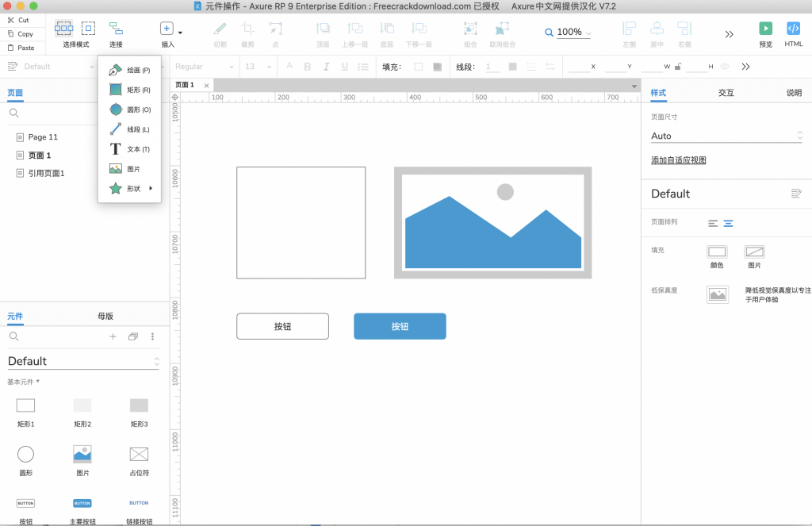This screenshot has width=812, height=526.
Task: Open the 100% zoom dropdown
Action: [x=569, y=33]
